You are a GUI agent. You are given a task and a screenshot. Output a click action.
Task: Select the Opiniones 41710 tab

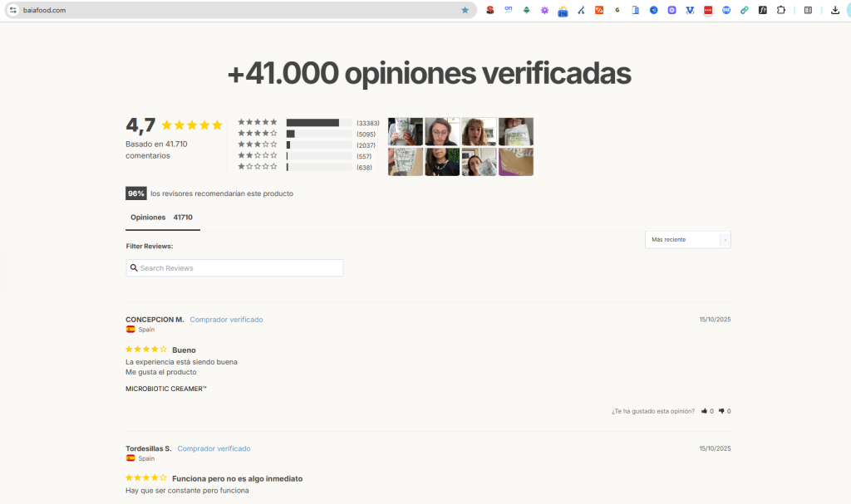(x=162, y=218)
